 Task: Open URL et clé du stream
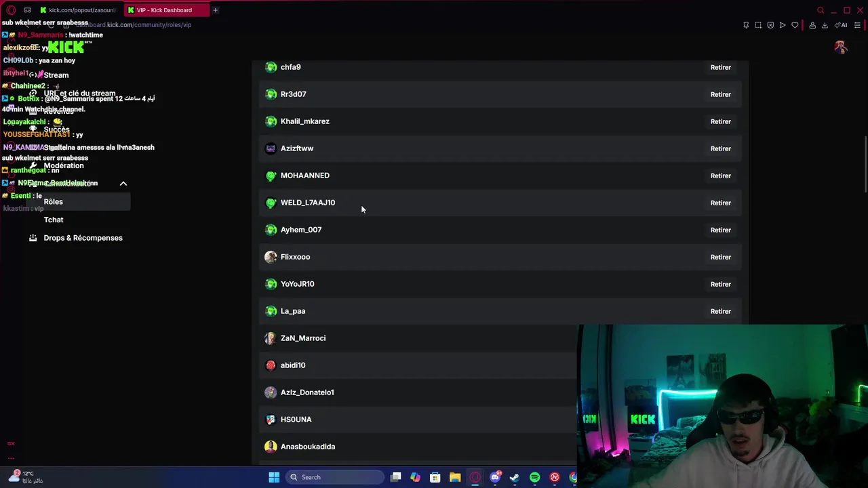tap(79, 94)
